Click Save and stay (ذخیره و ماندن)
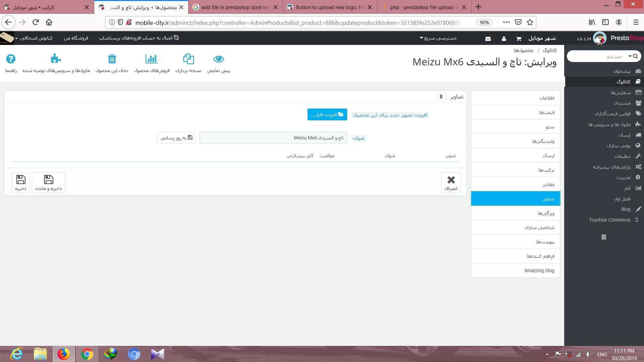The image size is (644, 362). click(49, 182)
